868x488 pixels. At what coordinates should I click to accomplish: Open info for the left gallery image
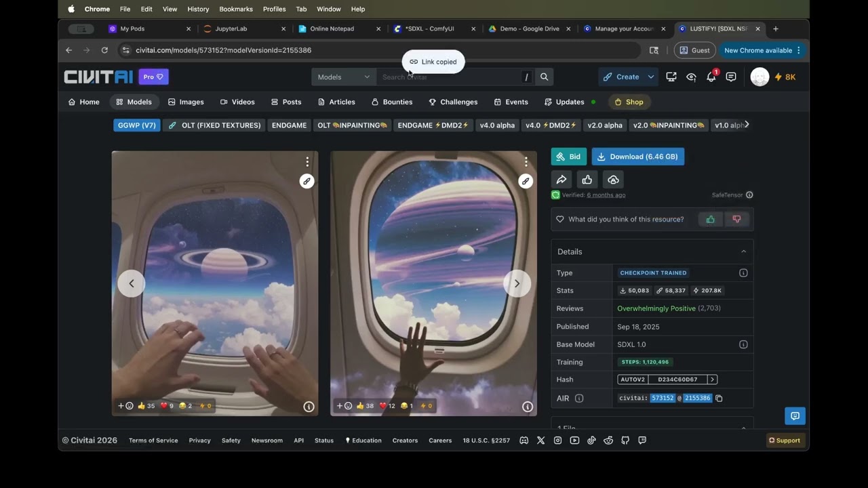(x=309, y=407)
